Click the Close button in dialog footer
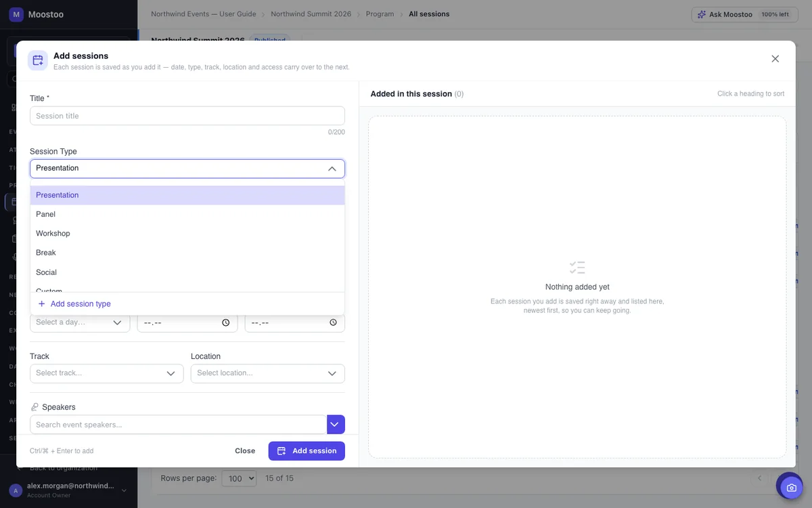The width and height of the screenshot is (812, 508). pos(245,451)
